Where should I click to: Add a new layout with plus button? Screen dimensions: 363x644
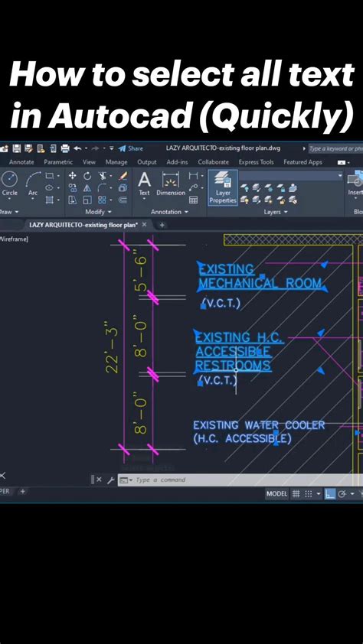point(23,491)
